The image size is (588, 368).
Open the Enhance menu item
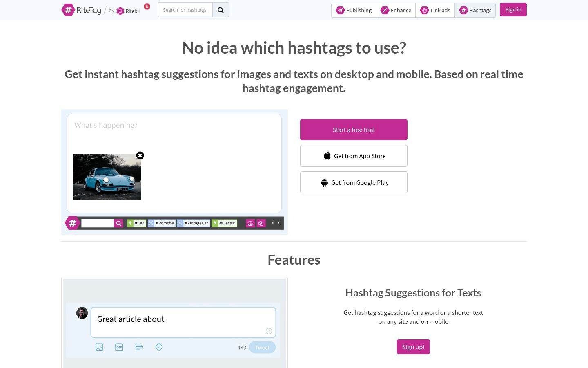396,10
